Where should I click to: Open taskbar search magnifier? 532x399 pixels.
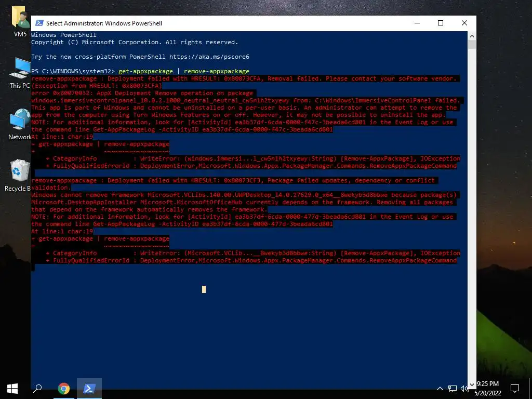(x=37, y=389)
